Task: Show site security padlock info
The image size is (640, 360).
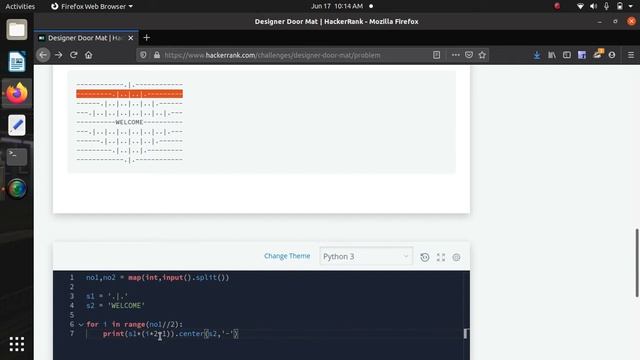Action: click(x=157, y=55)
